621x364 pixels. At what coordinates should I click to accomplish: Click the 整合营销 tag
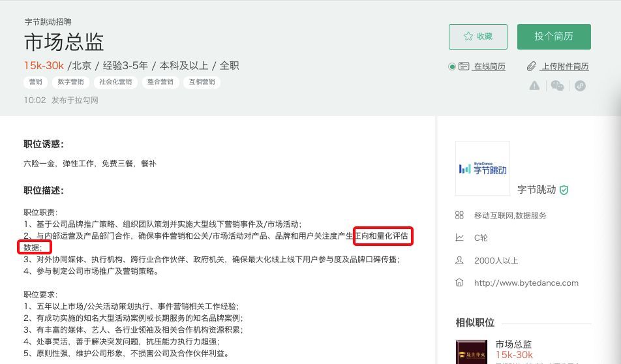click(x=160, y=82)
